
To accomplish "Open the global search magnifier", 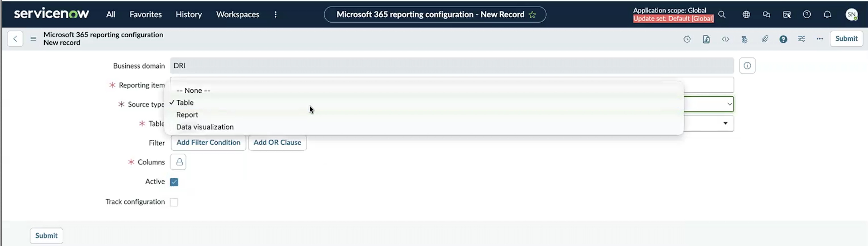I will pyautogui.click(x=722, y=14).
